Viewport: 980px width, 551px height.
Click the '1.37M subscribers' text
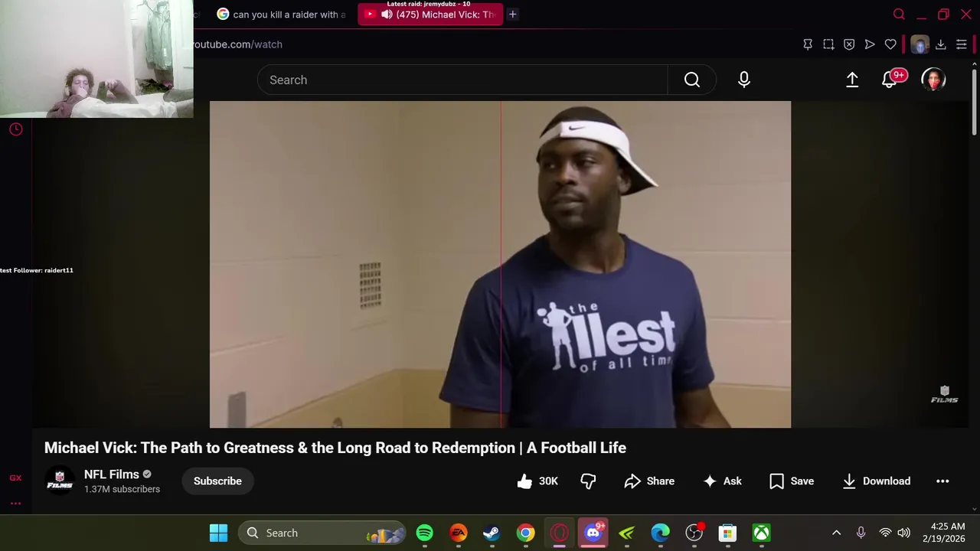point(122,489)
